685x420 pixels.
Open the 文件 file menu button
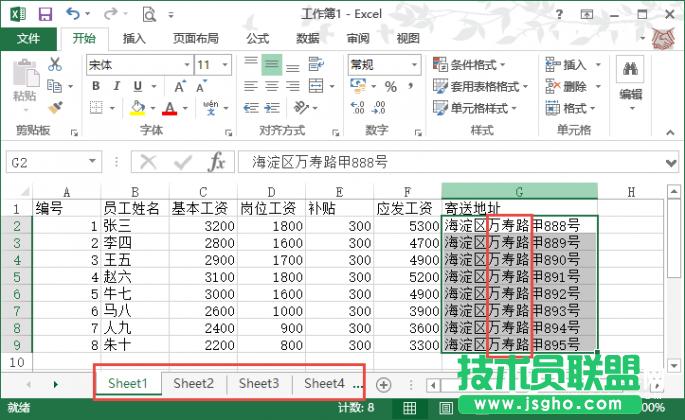(29, 38)
